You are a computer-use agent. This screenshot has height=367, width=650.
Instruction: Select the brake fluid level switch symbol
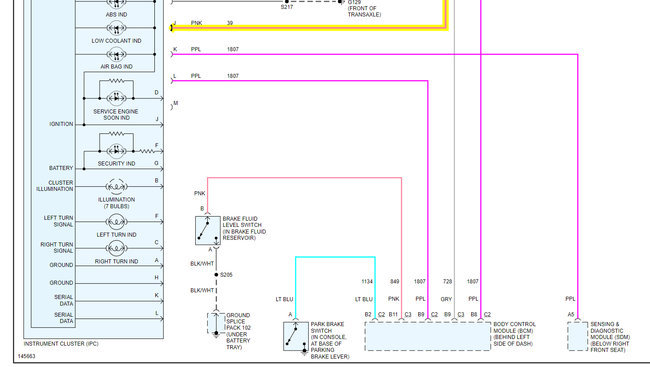[208, 230]
